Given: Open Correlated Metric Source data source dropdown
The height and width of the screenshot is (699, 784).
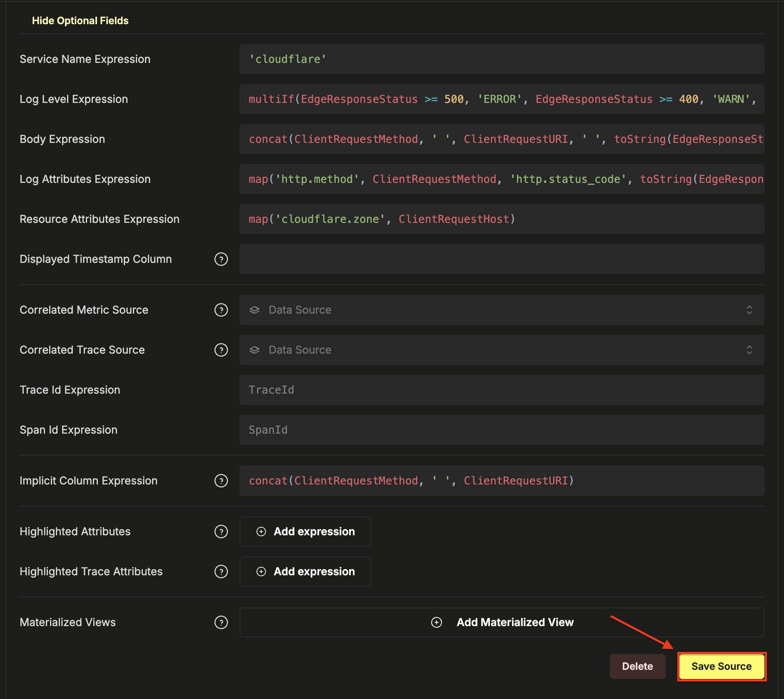Looking at the screenshot, I should pos(501,310).
